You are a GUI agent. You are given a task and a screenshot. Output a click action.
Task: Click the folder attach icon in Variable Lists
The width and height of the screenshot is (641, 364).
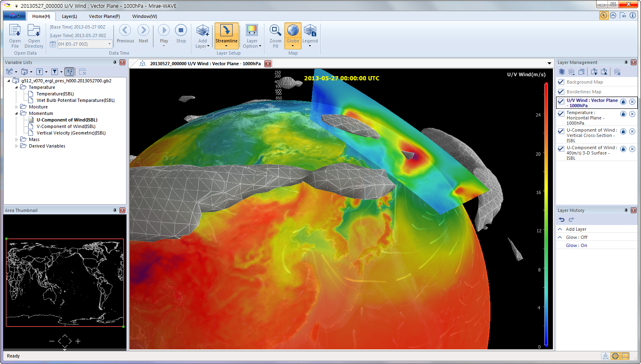tap(24, 72)
